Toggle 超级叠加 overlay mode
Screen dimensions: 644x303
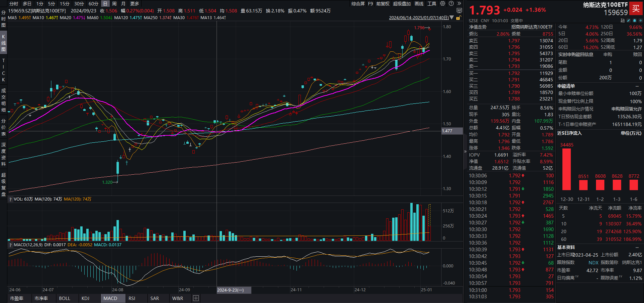tap(402, 4)
